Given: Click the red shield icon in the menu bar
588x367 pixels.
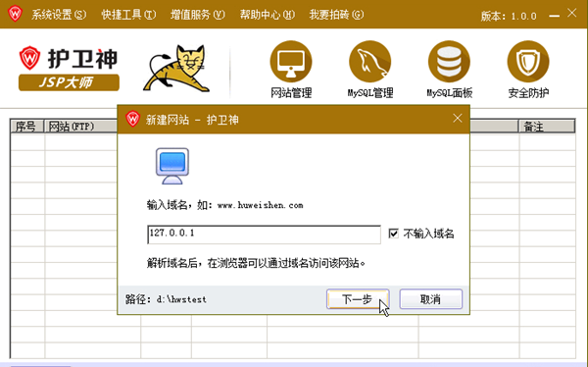Looking at the screenshot, I should (x=15, y=14).
